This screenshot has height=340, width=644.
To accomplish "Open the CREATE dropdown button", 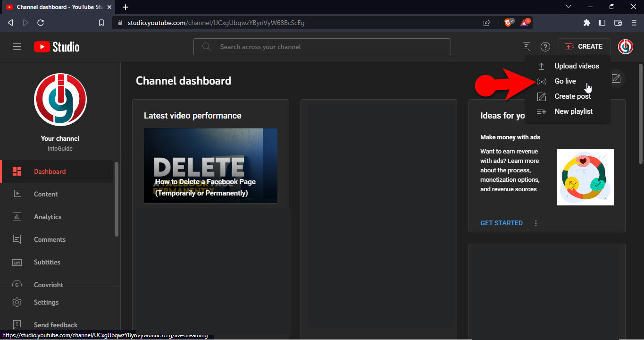I will point(584,47).
